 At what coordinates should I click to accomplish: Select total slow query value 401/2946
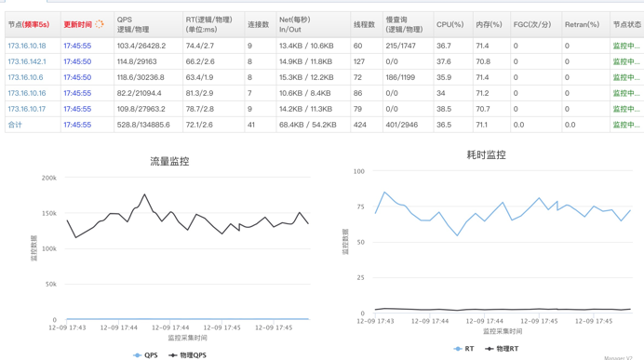click(402, 125)
